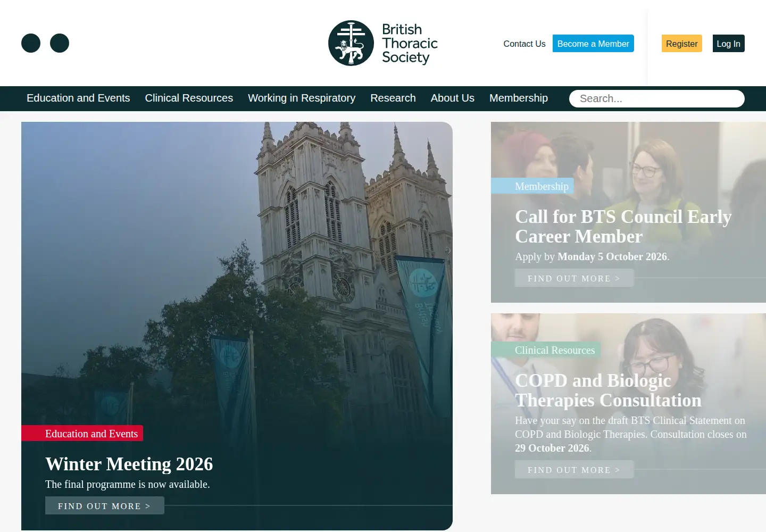Click the Log In button
Image resolution: width=766 pixels, height=532 pixels.
point(729,44)
